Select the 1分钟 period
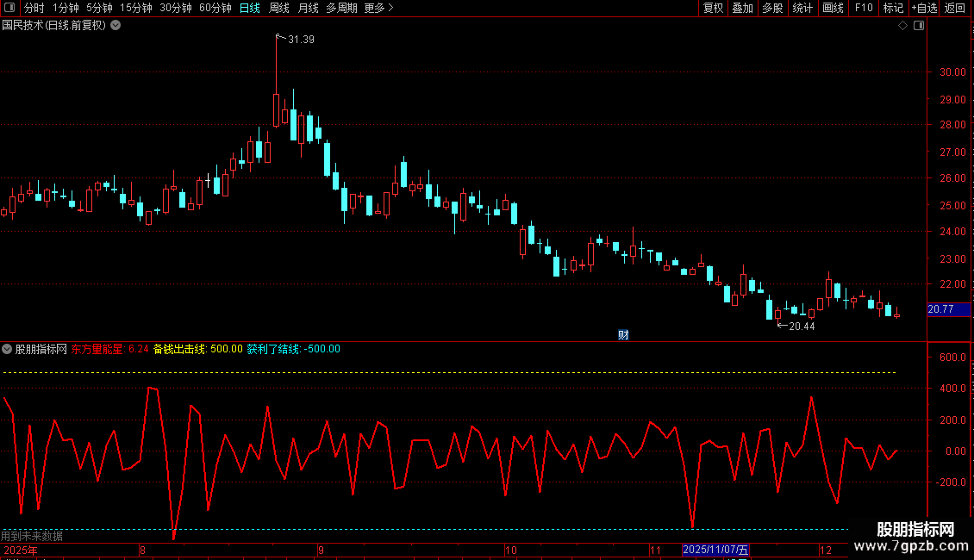974x560 pixels. click(x=66, y=8)
